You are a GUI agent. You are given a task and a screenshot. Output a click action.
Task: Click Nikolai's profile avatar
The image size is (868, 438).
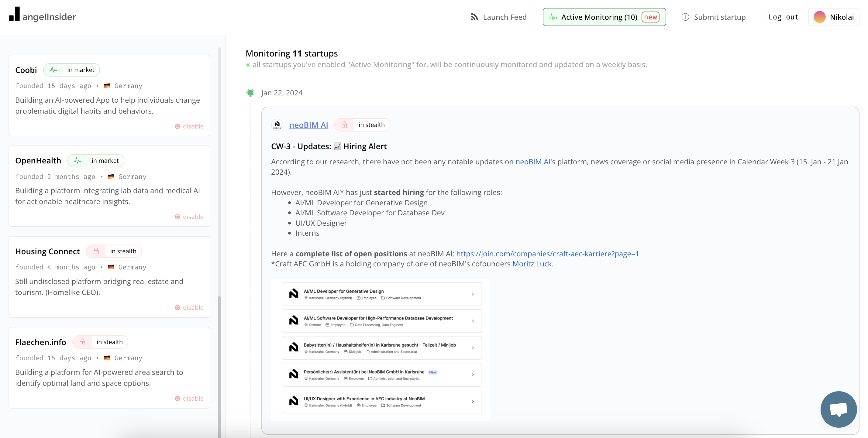[819, 17]
